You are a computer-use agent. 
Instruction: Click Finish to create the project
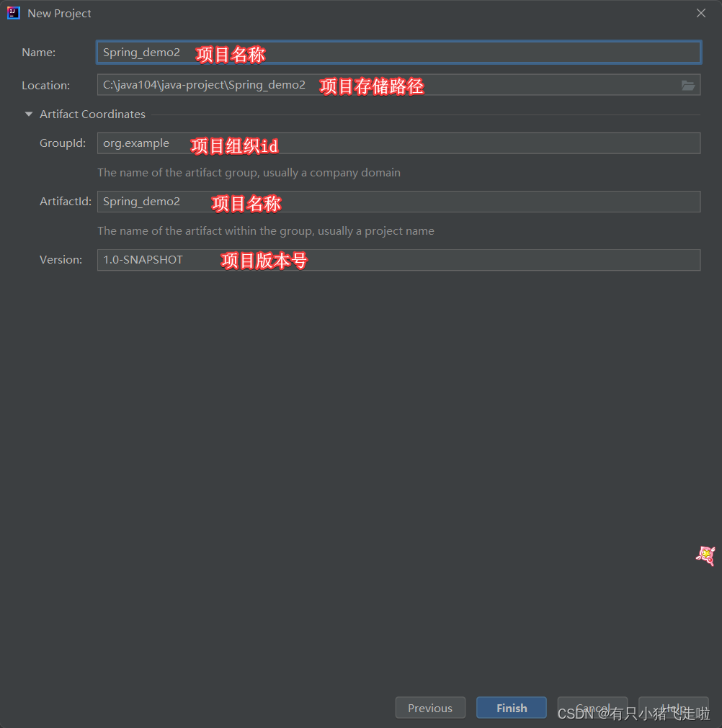tap(512, 708)
